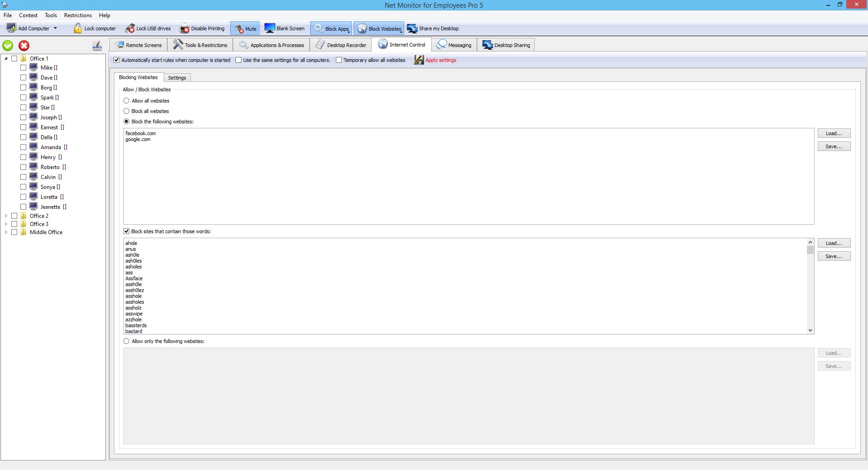Click the Block Apps toolbar icon
Viewport: 868px width, 470px height.
point(318,28)
